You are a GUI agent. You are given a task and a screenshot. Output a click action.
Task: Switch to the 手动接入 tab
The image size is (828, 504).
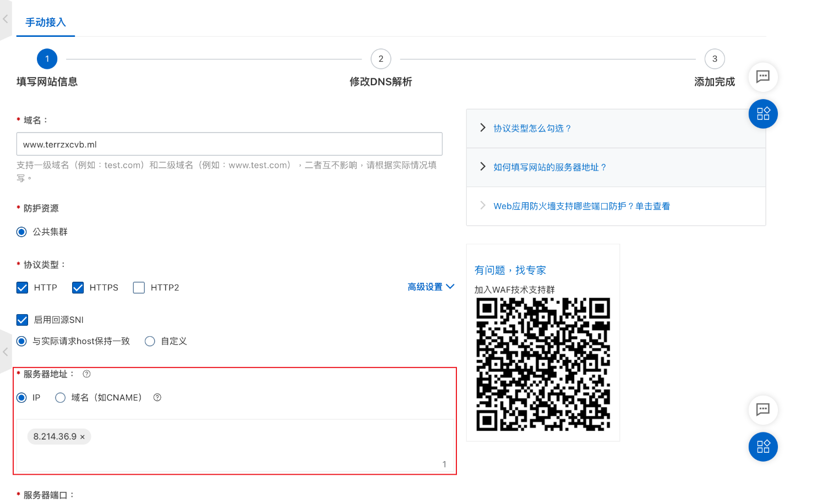(46, 23)
